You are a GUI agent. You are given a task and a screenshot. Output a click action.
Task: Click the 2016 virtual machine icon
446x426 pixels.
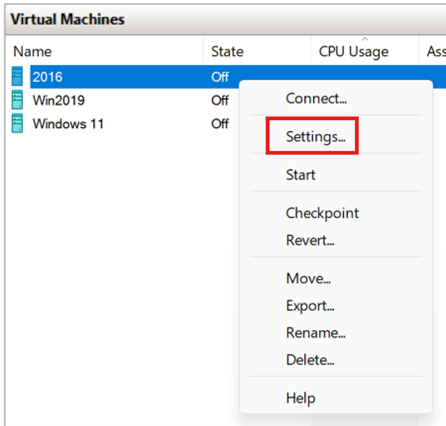coord(17,76)
